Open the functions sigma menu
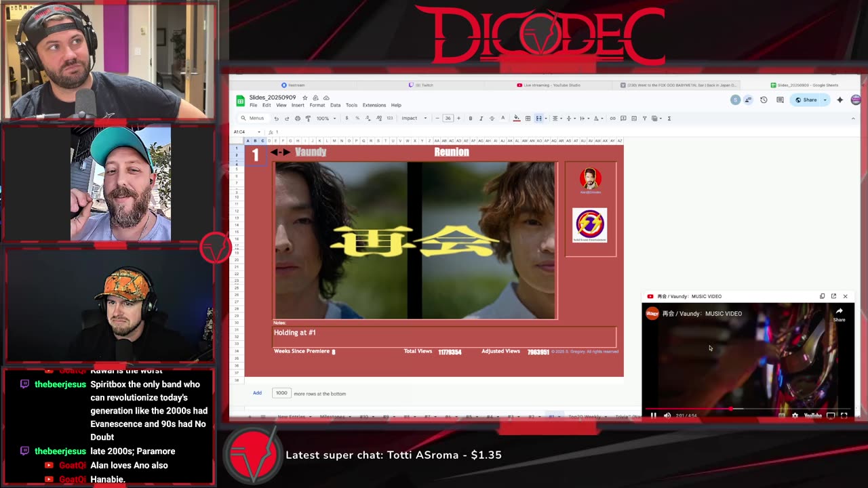Screen dimensions: 868x488 click(x=669, y=119)
